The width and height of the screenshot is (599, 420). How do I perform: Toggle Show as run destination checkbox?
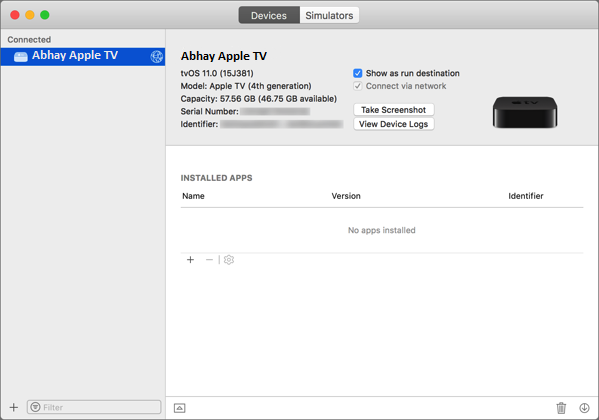(358, 73)
